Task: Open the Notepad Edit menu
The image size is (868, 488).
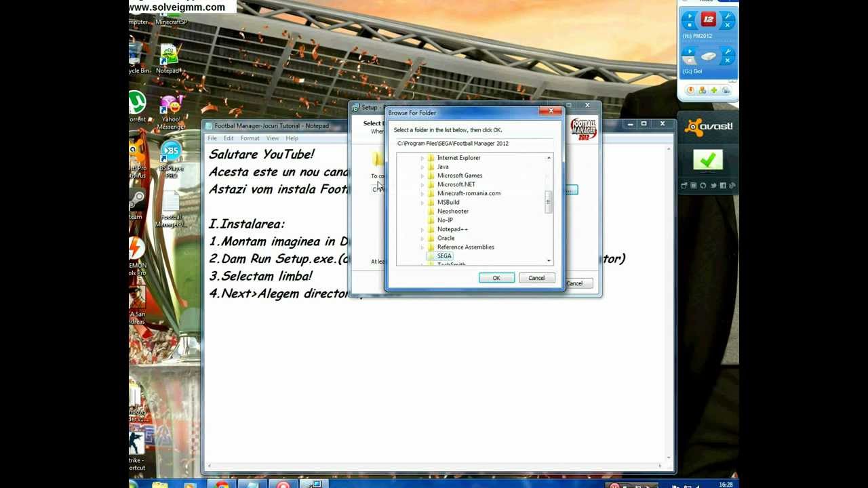Action: point(229,138)
